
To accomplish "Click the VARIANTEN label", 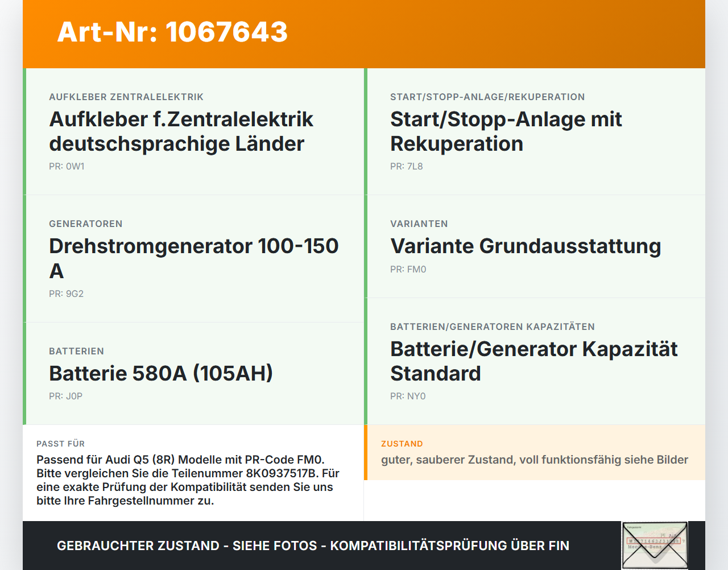I will (x=419, y=224).
